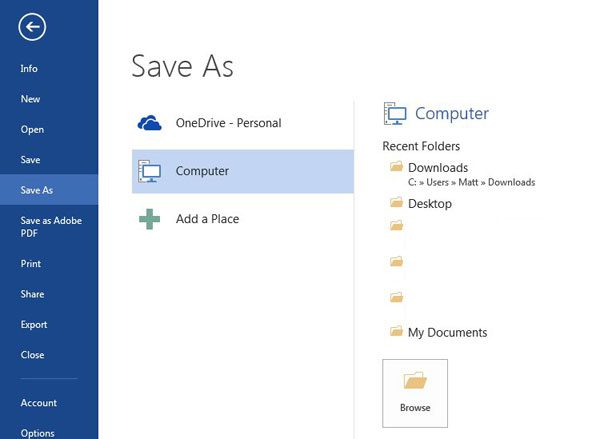Select New in the backstage sidebar
This screenshot has width=600, height=439.
30,99
